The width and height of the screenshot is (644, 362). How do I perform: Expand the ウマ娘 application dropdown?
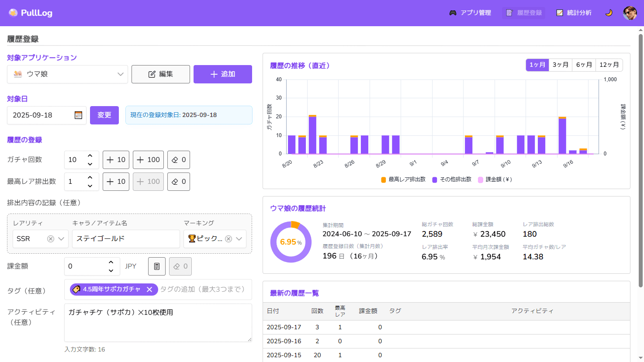coord(120,74)
